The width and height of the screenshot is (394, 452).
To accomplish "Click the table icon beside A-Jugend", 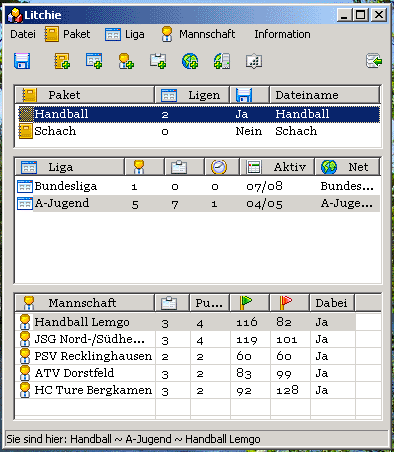I will point(25,204).
